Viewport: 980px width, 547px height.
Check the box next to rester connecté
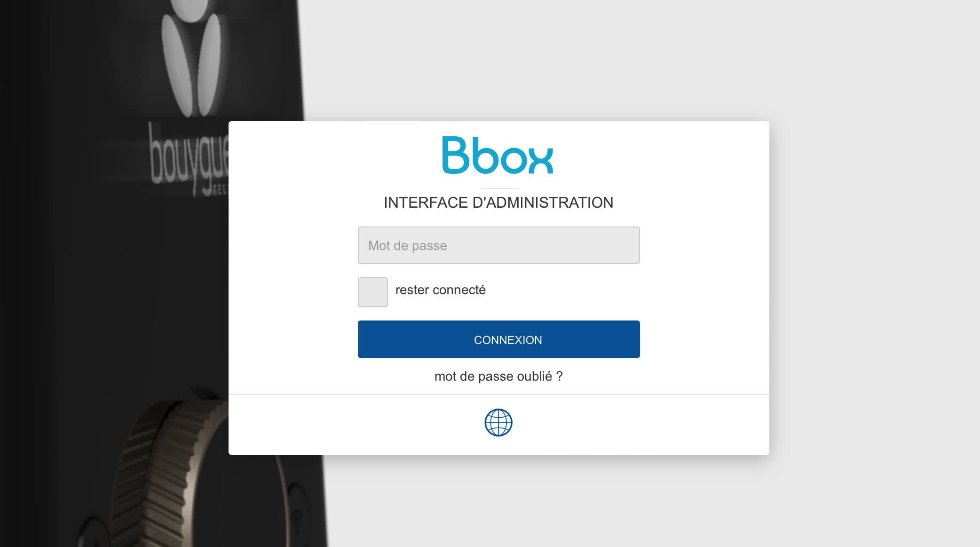(x=372, y=292)
